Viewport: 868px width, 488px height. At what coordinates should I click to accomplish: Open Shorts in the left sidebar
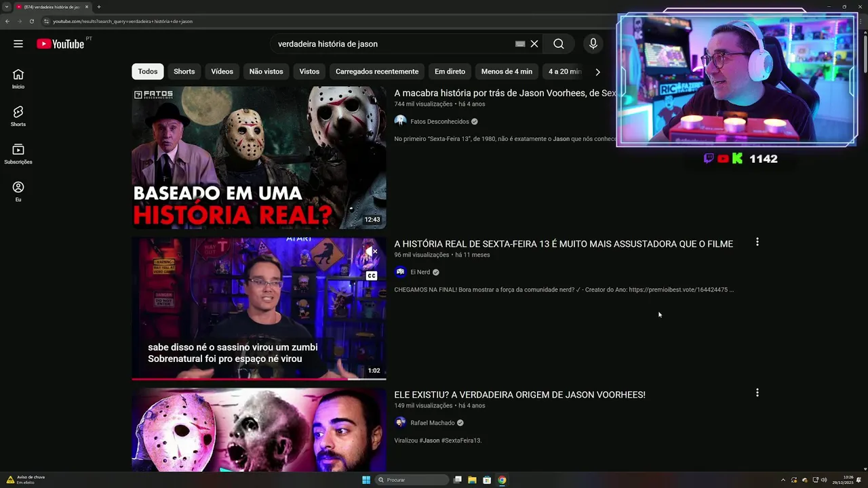(18, 116)
